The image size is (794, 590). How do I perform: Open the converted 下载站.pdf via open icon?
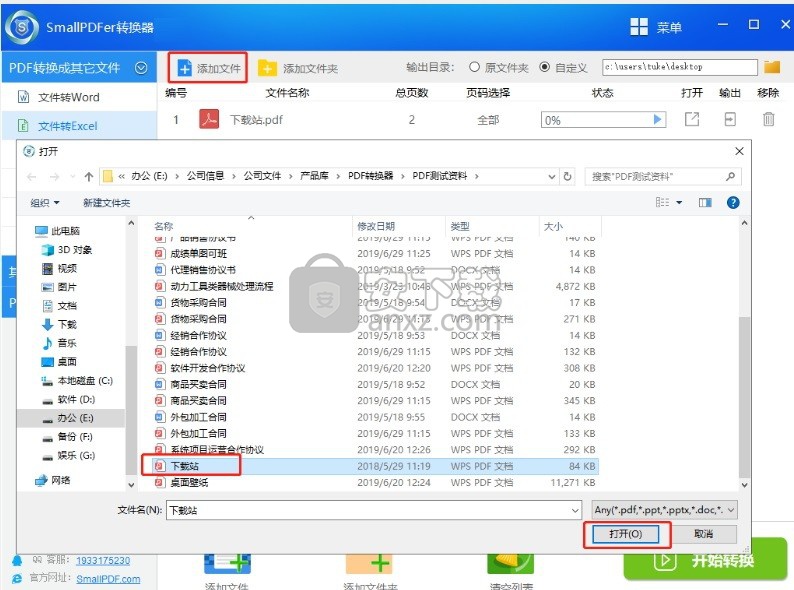pyautogui.click(x=692, y=120)
